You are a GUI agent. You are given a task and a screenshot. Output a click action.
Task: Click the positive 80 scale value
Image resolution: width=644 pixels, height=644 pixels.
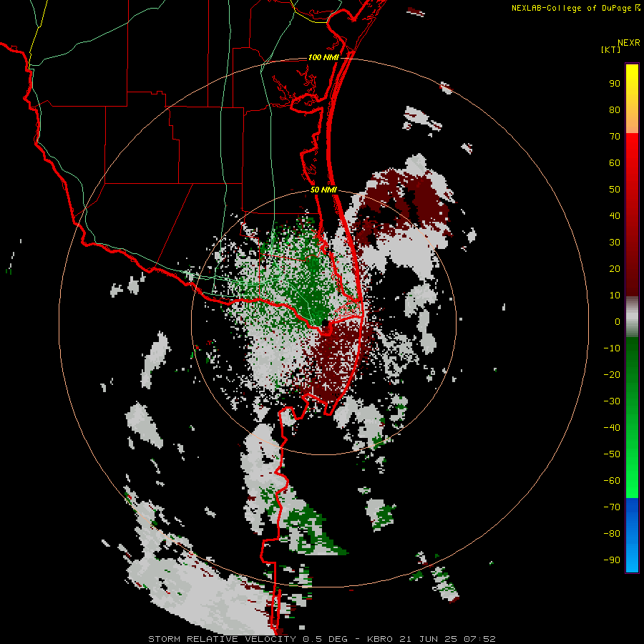tap(615, 109)
